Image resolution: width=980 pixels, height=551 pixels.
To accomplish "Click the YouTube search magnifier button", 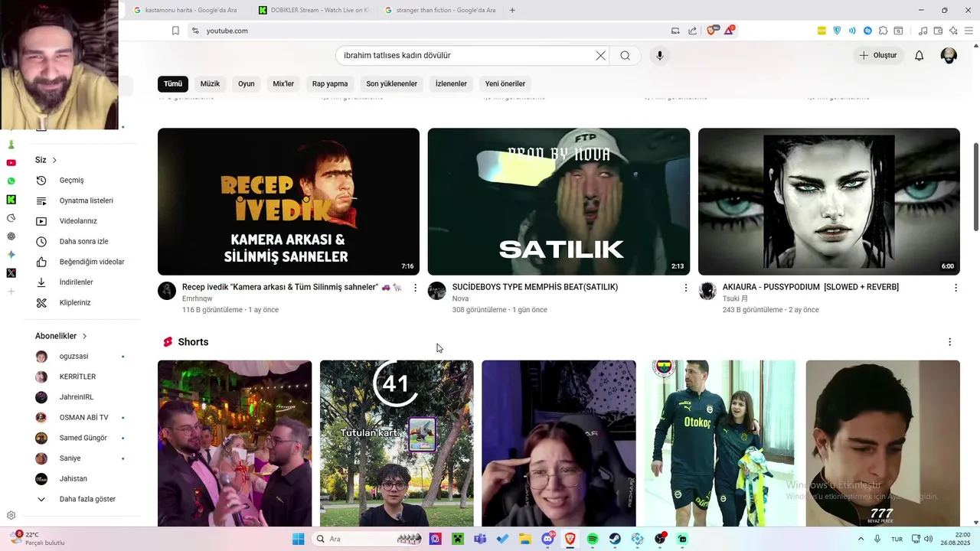I will [626, 55].
